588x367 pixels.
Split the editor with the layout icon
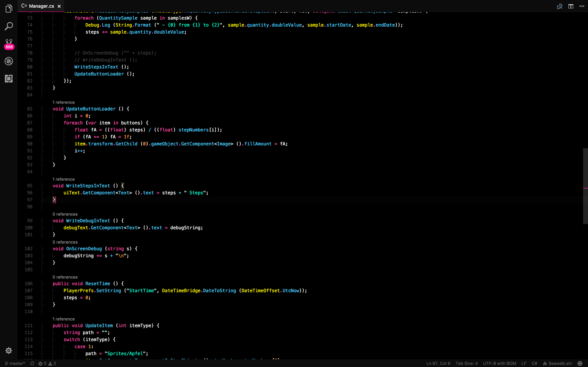tap(571, 6)
